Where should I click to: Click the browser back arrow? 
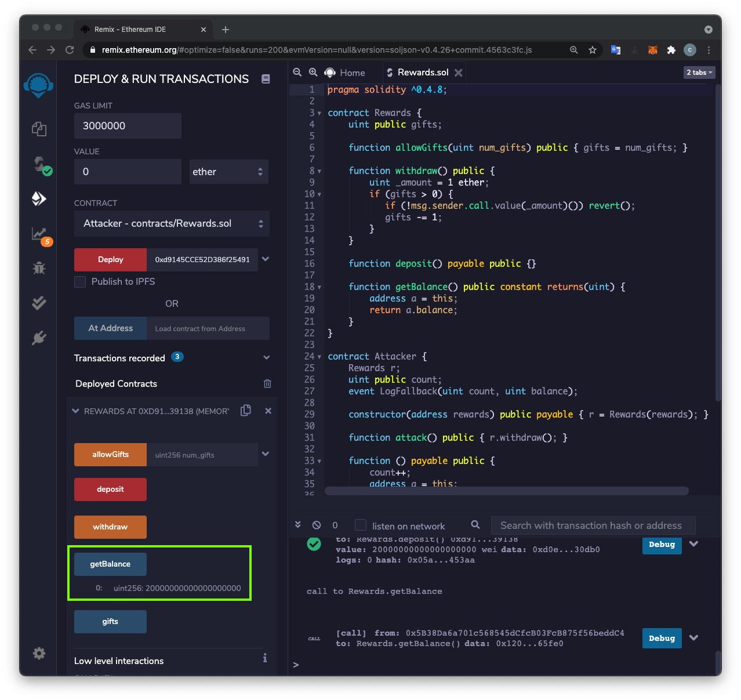32,50
